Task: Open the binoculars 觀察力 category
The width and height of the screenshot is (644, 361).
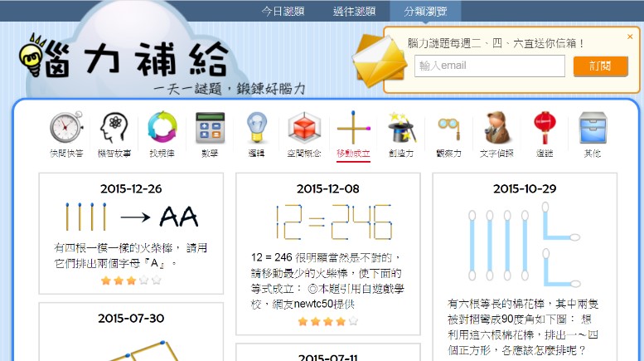Action: coord(448,129)
